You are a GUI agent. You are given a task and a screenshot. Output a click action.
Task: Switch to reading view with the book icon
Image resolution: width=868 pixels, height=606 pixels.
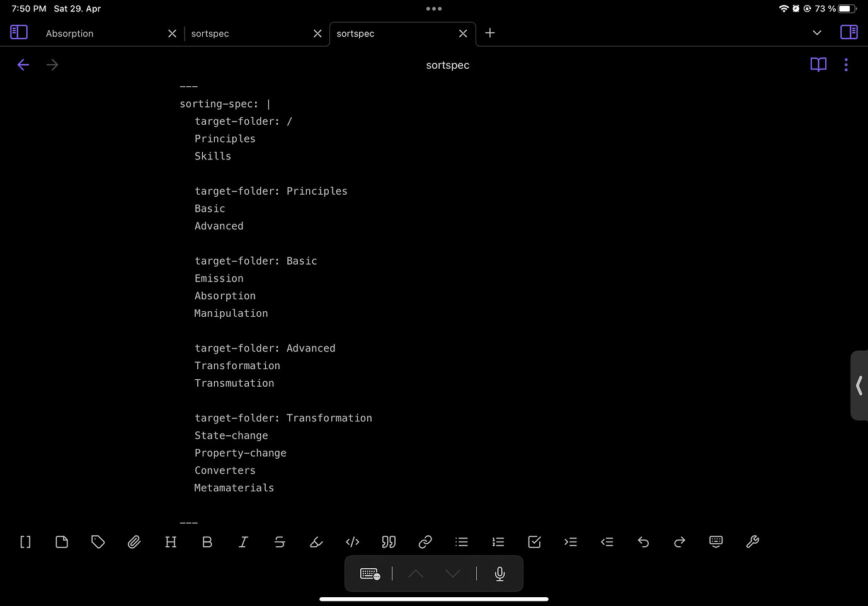point(818,64)
